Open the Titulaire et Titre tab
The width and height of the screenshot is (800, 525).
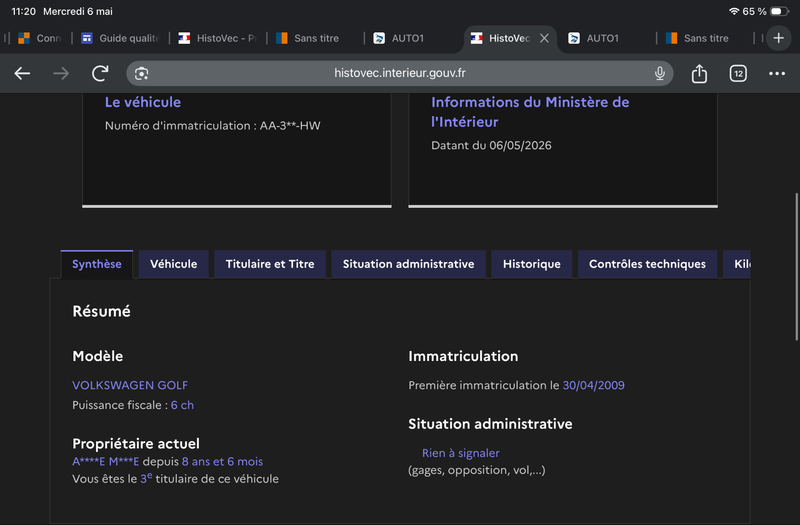(270, 264)
